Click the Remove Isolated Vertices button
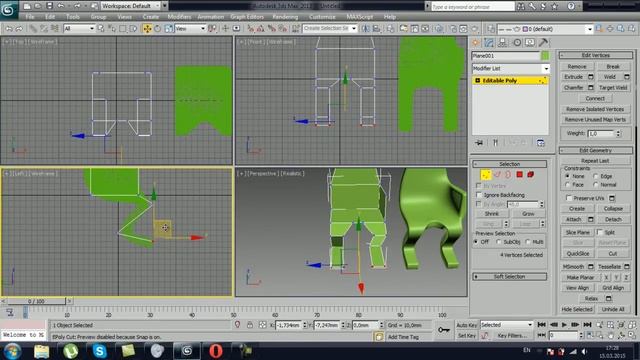Screen dimensions: 640x360 595,109
